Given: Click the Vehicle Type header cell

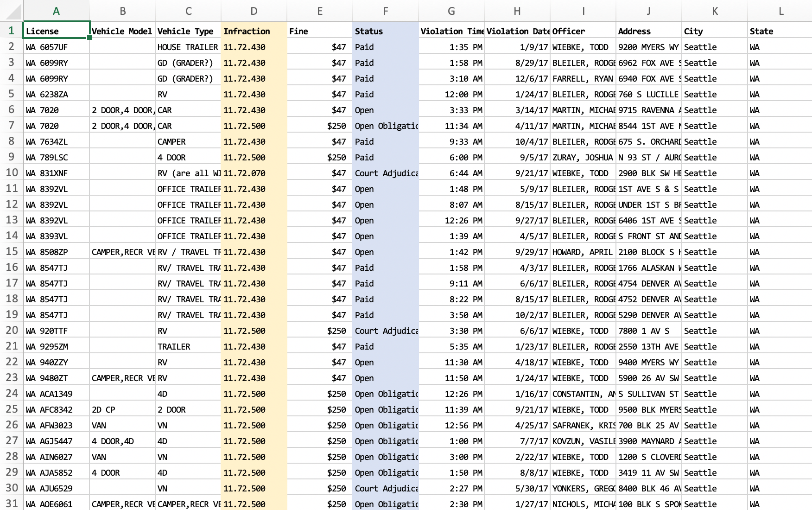Looking at the screenshot, I should pos(188,31).
